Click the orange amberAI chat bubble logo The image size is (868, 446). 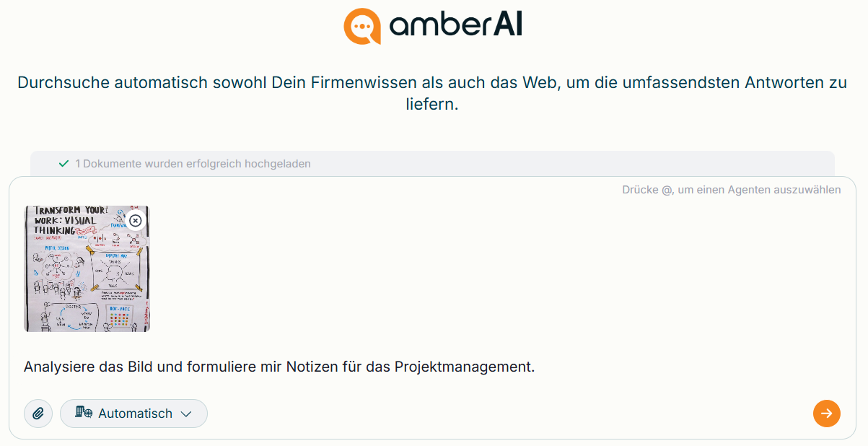click(361, 27)
